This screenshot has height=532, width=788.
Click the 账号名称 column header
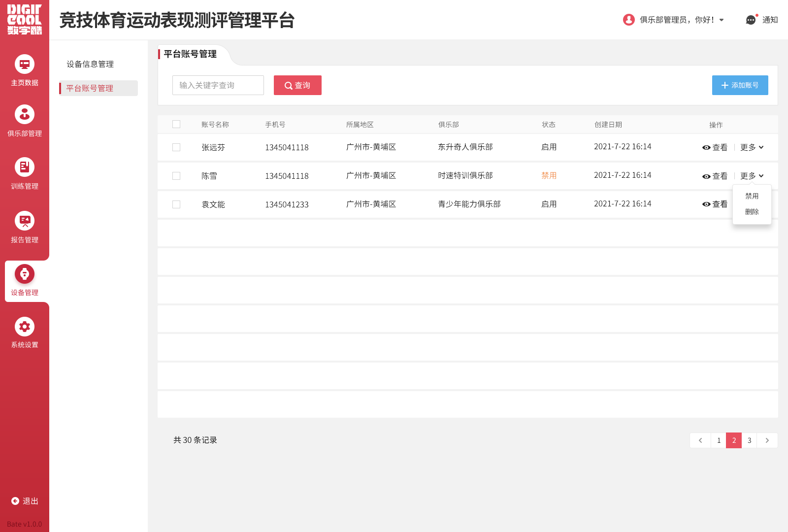coord(215,125)
